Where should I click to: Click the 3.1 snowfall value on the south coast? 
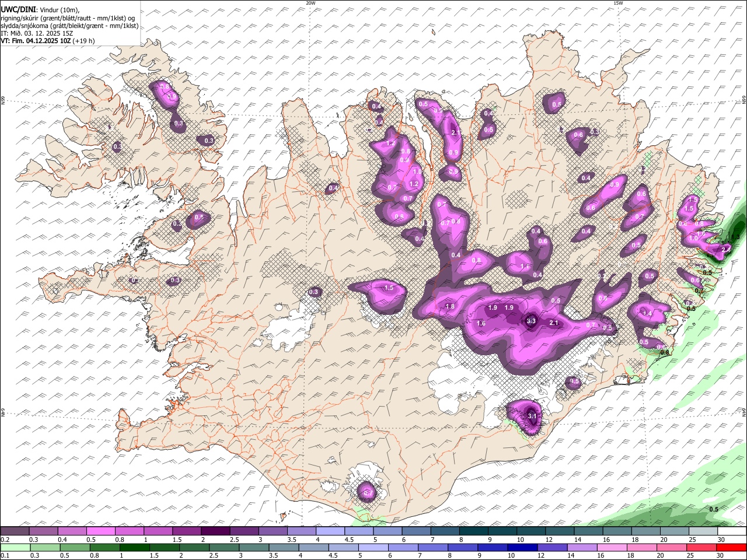click(x=532, y=416)
